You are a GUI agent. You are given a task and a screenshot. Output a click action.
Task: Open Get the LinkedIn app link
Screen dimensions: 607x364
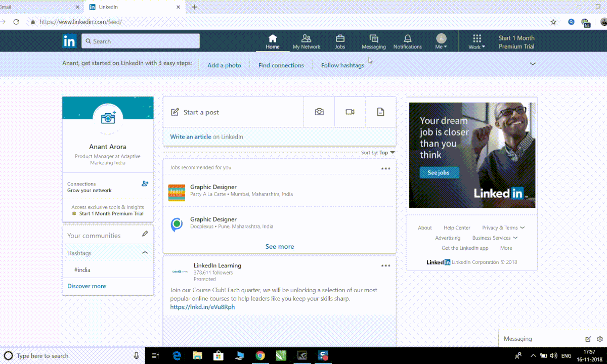[x=465, y=248]
